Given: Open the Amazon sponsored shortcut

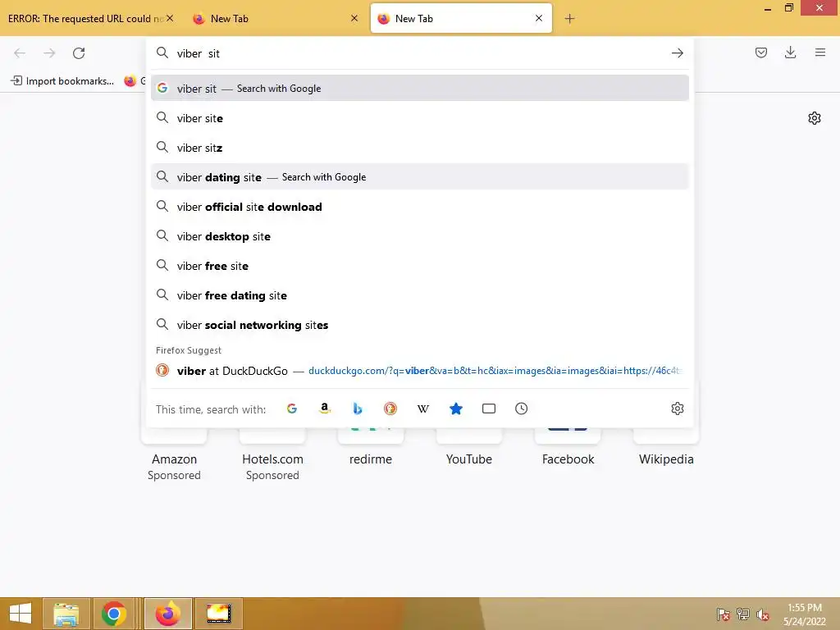Looking at the screenshot, I should point(174,461).
